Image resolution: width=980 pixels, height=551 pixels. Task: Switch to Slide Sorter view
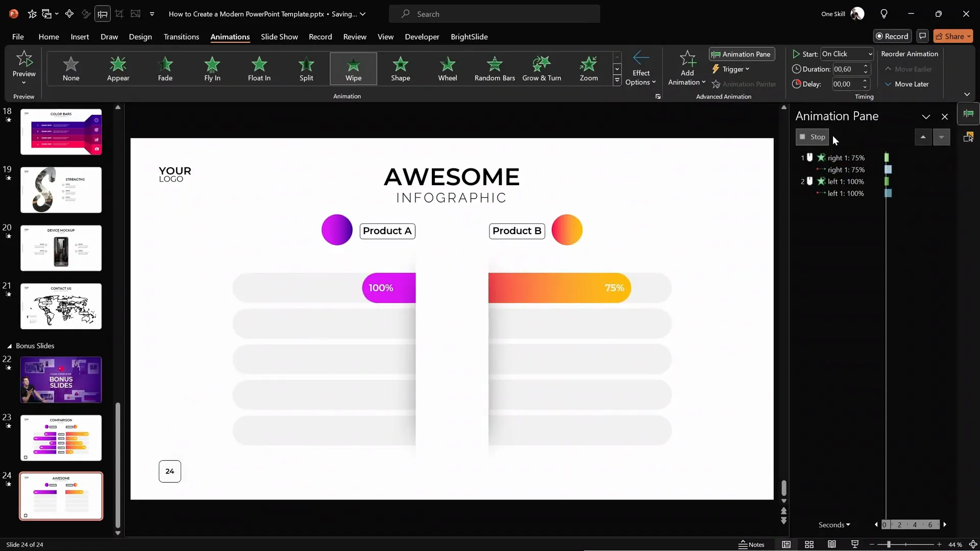809,544
